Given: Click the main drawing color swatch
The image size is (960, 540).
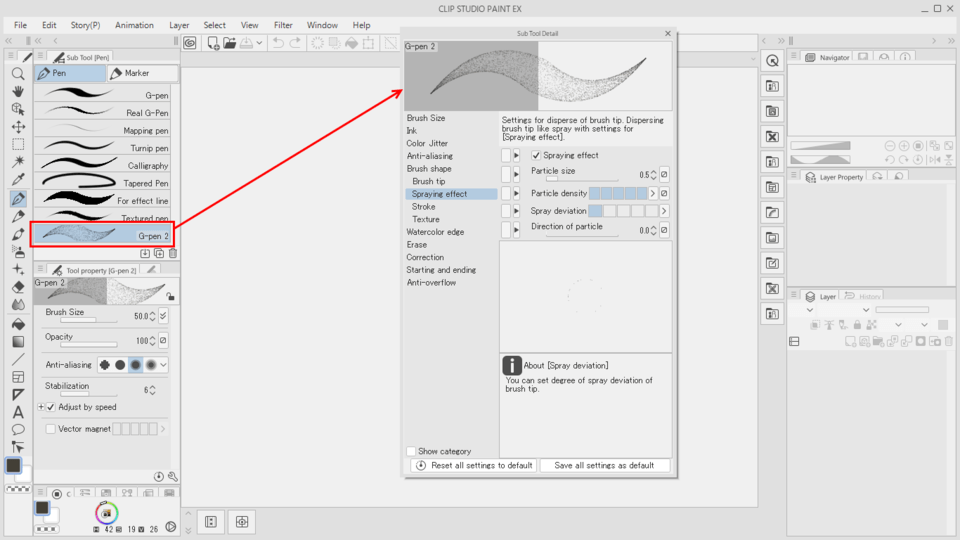Looking at the screenshot, I should (x=13, y=465).
